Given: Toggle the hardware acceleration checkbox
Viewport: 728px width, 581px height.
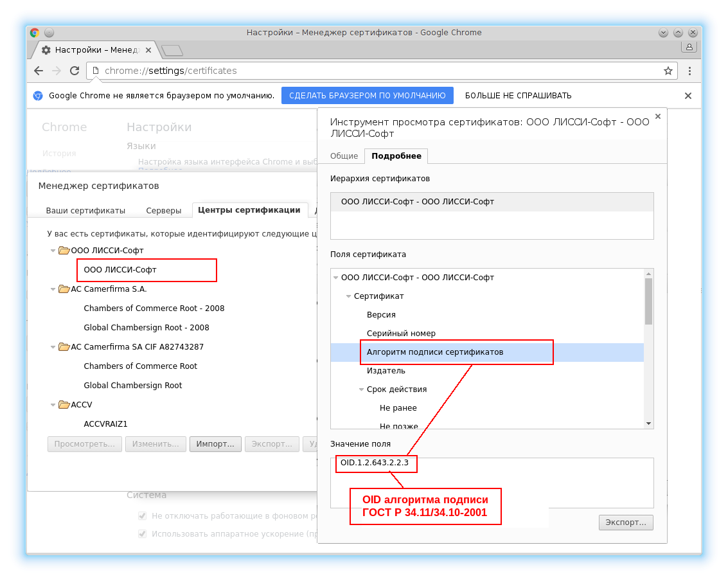Looking at the screenshot, I should coord(143,534).
